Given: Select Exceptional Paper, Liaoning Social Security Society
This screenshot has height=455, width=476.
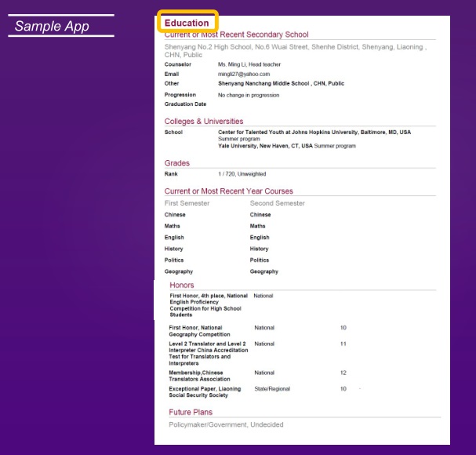Looking at the screenshot, I should tap(205, 392).
